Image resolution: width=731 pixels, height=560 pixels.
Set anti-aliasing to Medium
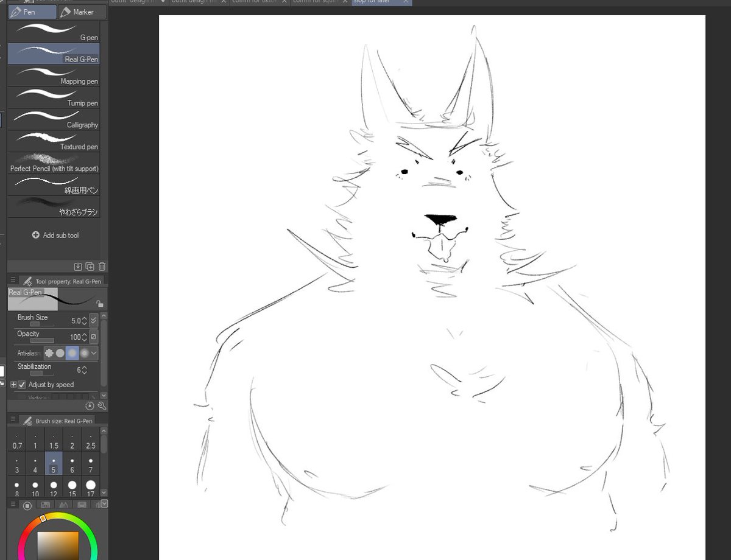coord(72,352)
